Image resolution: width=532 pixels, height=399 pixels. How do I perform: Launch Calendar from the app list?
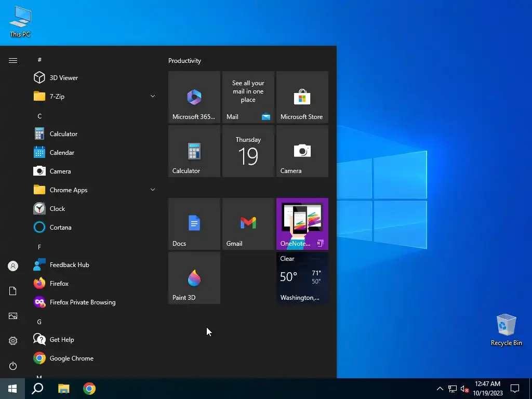95,152
